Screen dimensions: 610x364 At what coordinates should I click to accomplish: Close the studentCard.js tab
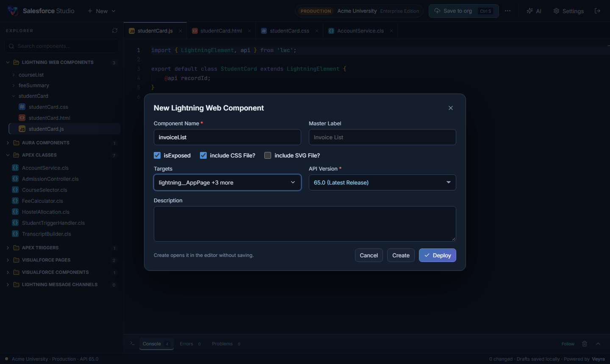click(180, 31)
